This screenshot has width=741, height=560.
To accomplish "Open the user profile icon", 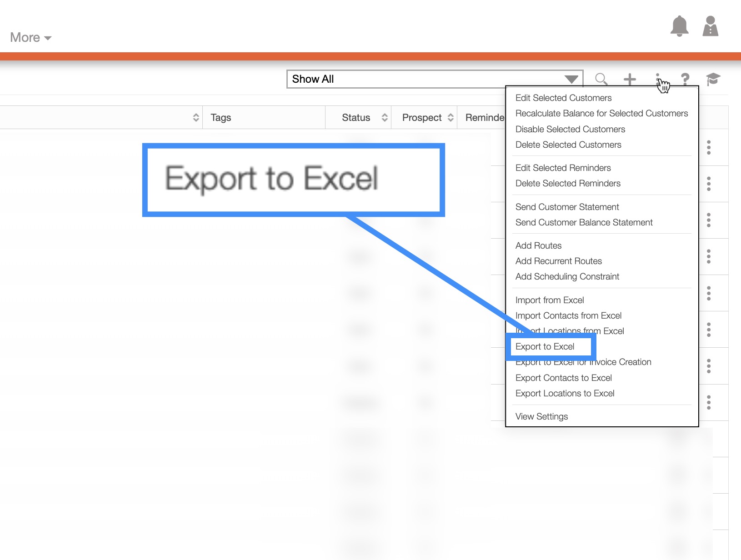I will tap(710, 26).
